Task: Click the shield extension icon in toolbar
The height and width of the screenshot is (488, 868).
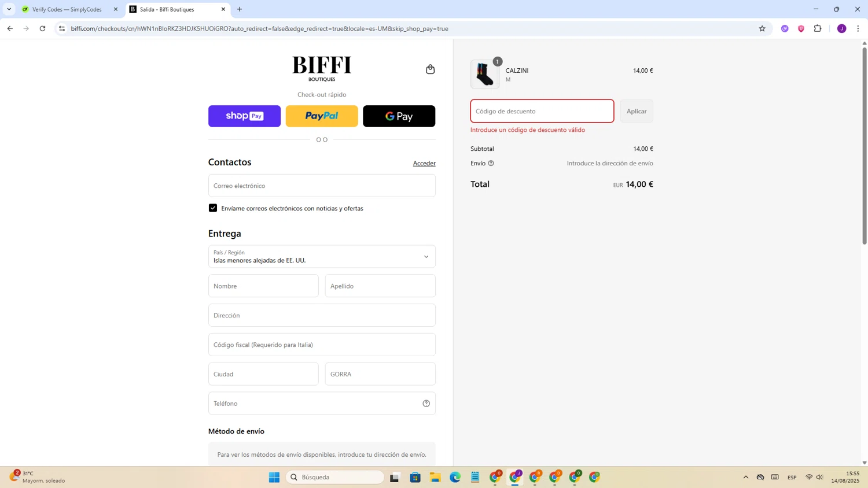Action: (801, 28)
